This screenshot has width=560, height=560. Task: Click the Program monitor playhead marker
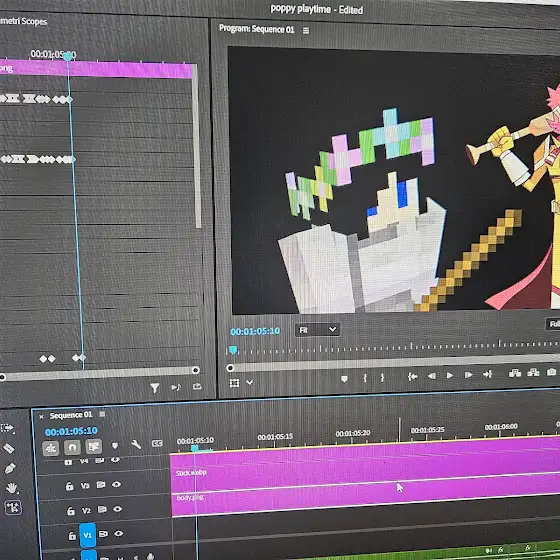(233, 350)
